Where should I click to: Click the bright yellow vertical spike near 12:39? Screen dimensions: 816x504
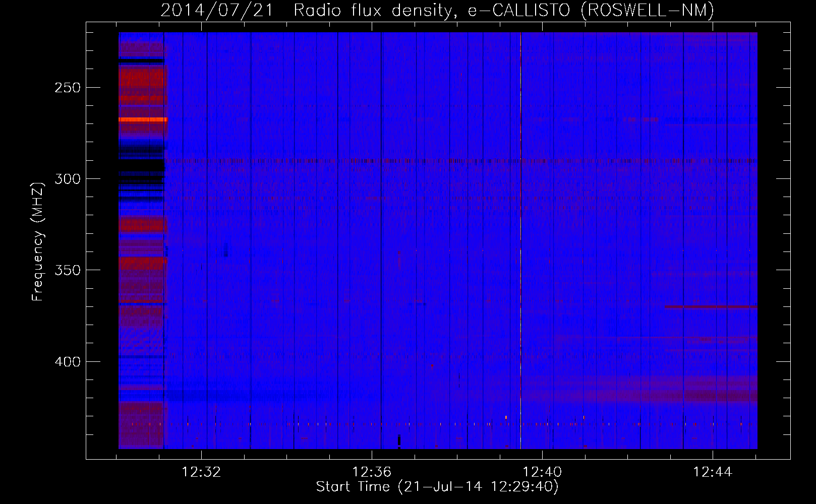(520, 240)
